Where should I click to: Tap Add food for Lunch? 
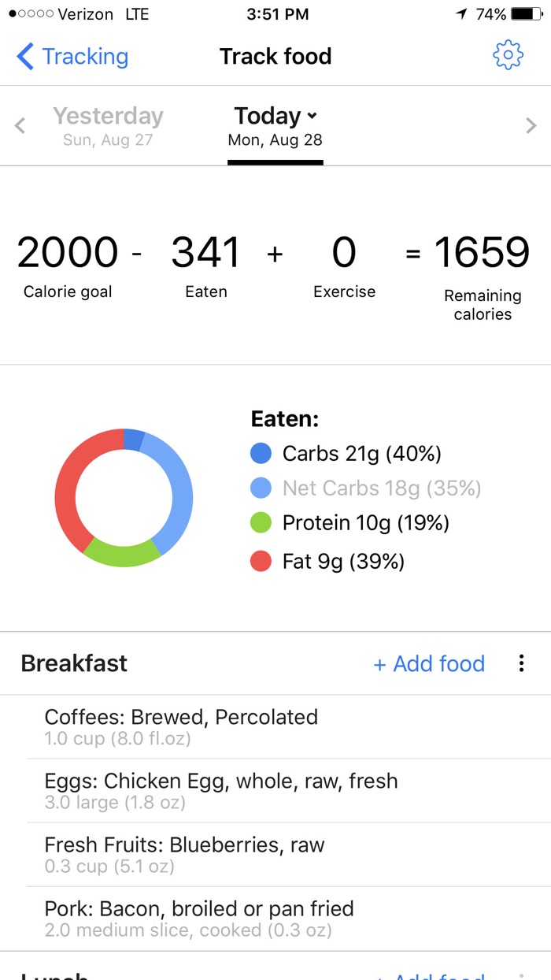(x=429, y=974)
